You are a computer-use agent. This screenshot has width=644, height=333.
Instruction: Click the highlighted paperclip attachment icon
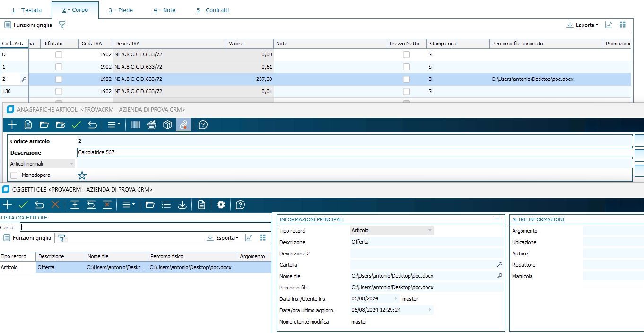point(183,125)
